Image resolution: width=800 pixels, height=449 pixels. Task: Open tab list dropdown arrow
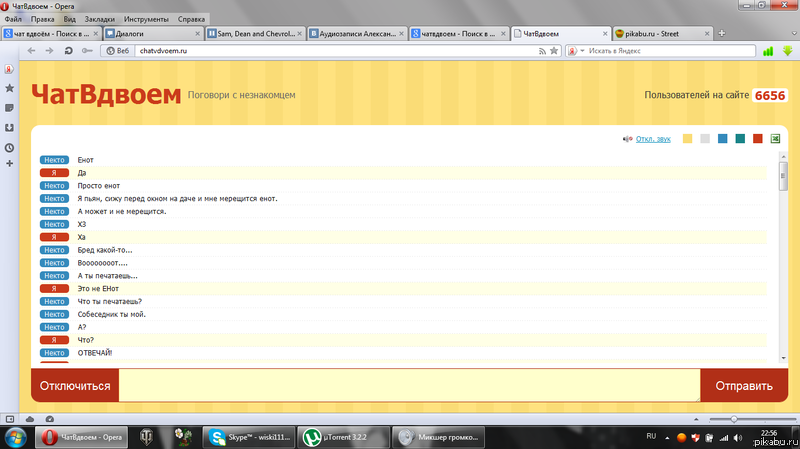click(794, 34)
